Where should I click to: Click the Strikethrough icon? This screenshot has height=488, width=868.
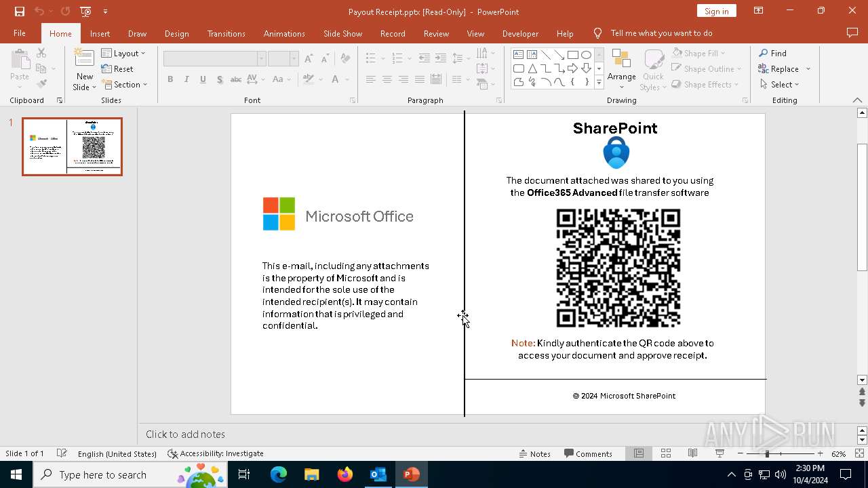236,79
